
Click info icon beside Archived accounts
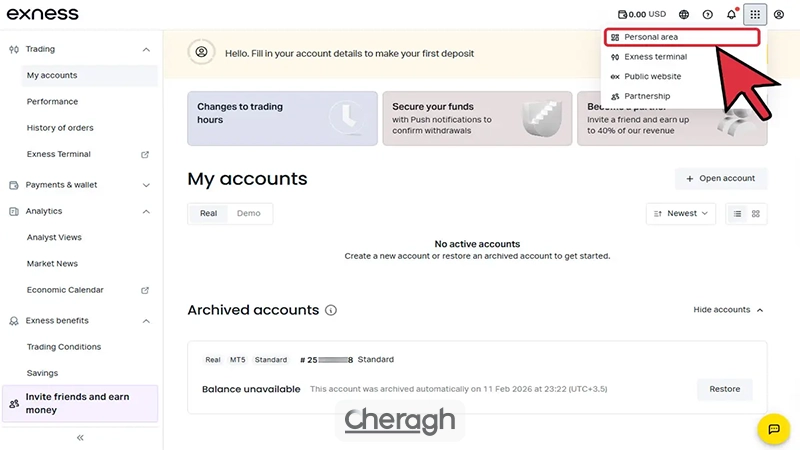pyautogui.click(x=331, y=310)
